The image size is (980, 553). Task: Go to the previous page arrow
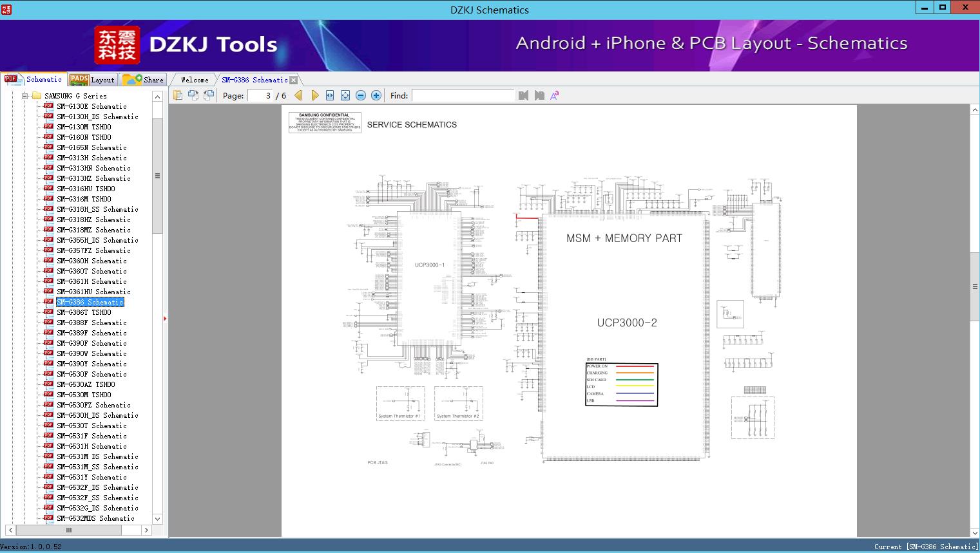(298, 95)
